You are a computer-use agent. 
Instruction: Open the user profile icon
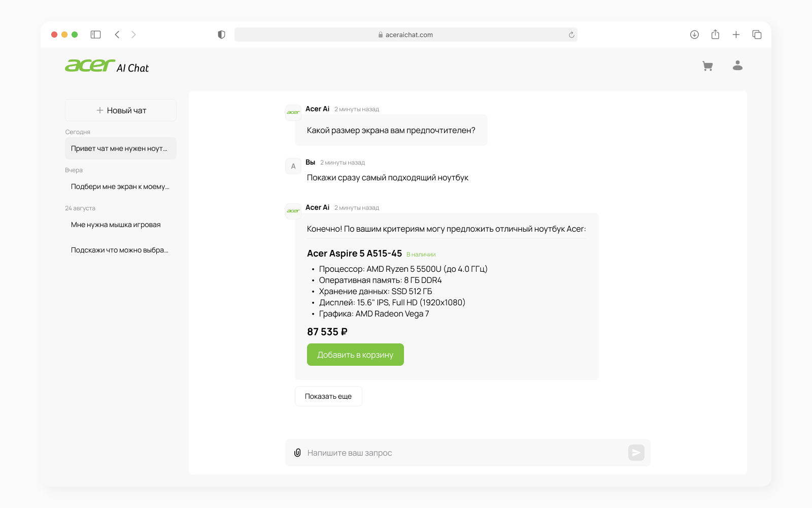click(x=737, y=66)
